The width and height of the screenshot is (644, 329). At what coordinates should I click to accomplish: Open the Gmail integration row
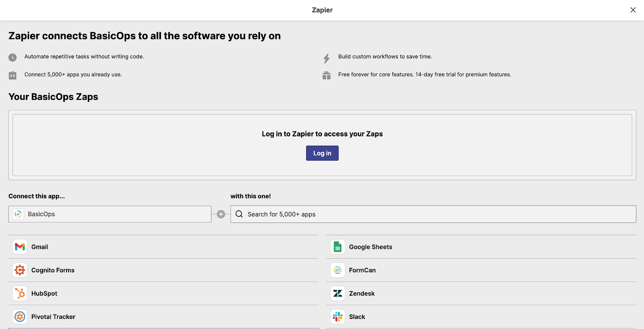163,247
